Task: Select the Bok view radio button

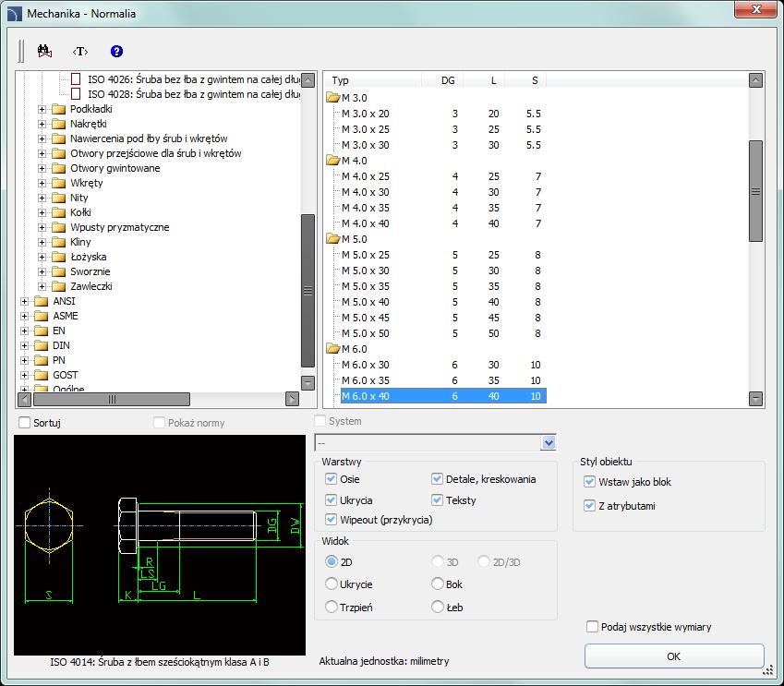Action: point(438,584)
